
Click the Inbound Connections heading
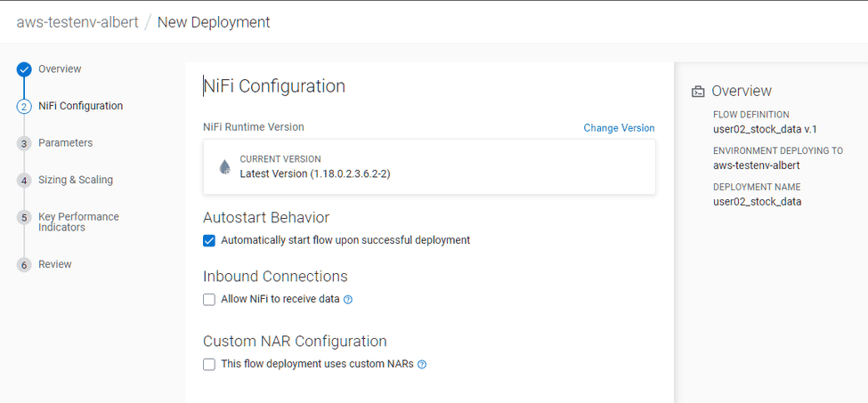pos(275,276)
